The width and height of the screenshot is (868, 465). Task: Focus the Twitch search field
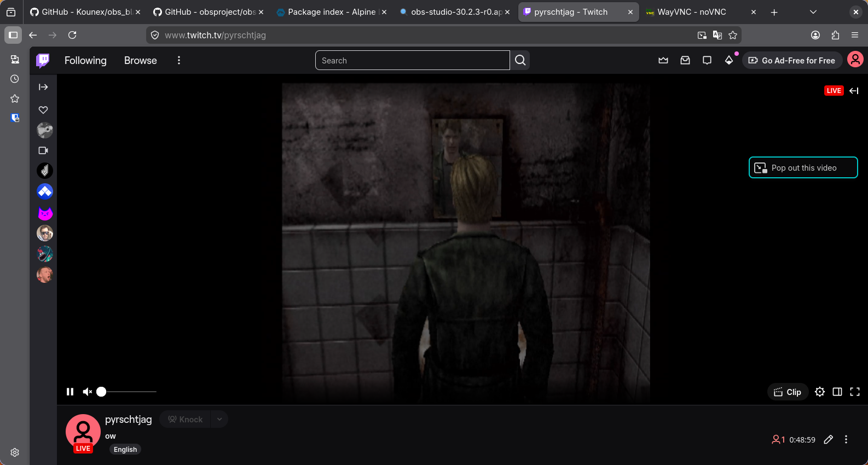click(413, 60)
